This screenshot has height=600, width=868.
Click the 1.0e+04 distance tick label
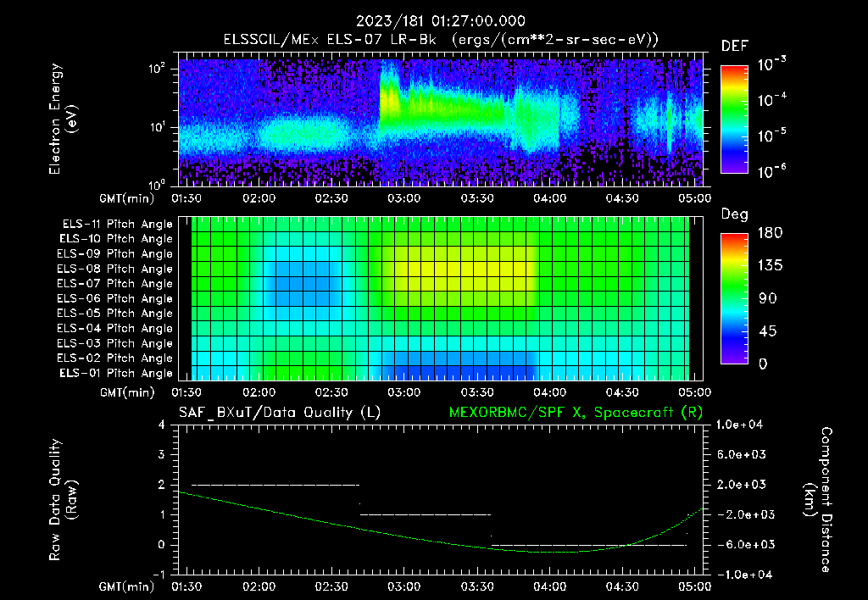(739, 425)
